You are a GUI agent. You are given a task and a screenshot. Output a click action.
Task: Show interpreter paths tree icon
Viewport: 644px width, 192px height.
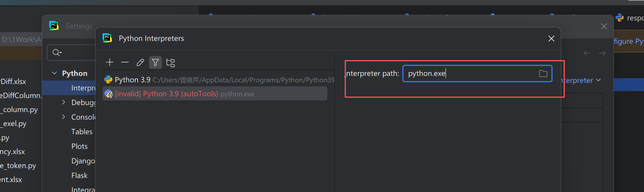pos(171,62)
